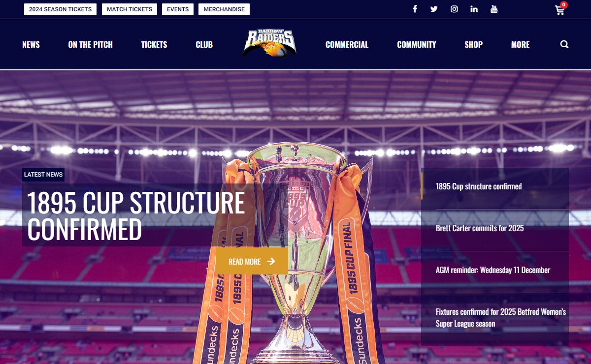Open the News menu item
Image resolution: width=591 pixels, height=364 pixels.
pyautogui.click(x=31, y=44)
